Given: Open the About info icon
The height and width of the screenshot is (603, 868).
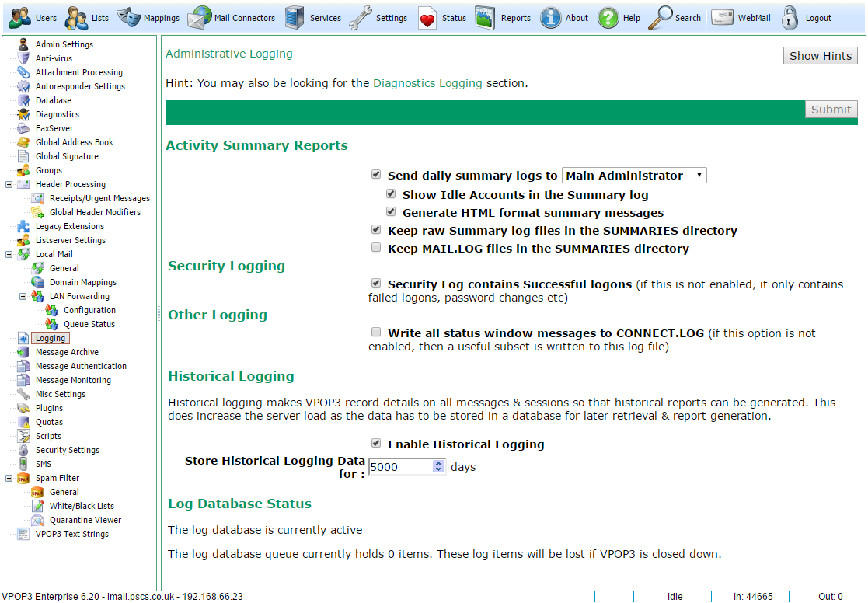Looking at the screenshot, I should 551,18.
